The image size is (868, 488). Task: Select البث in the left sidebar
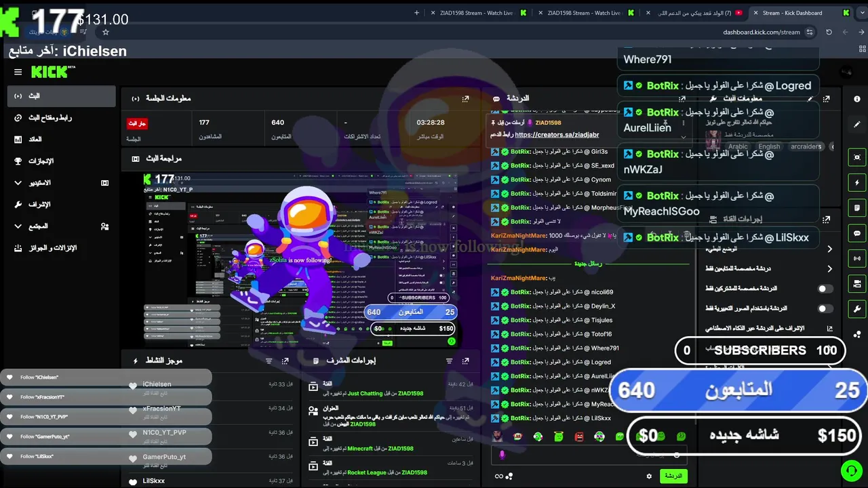[62, 96]
